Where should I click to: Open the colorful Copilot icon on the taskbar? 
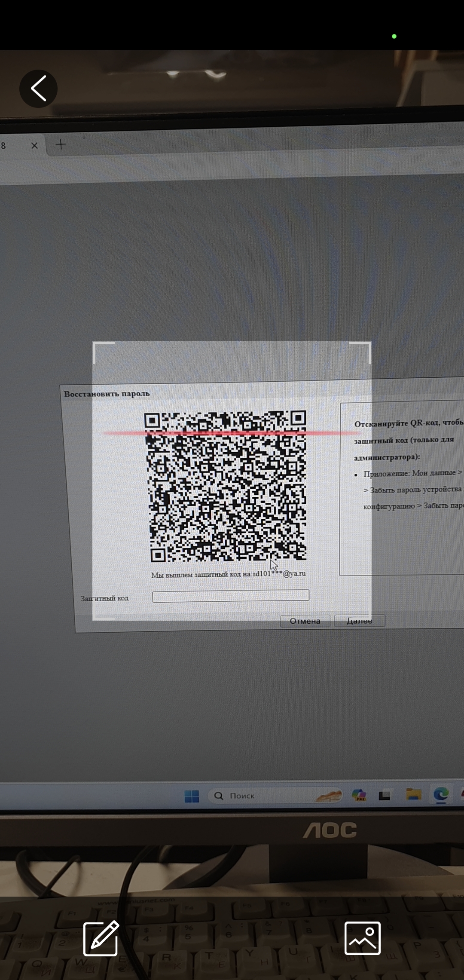pyautogui.click(x=359, y=795)
